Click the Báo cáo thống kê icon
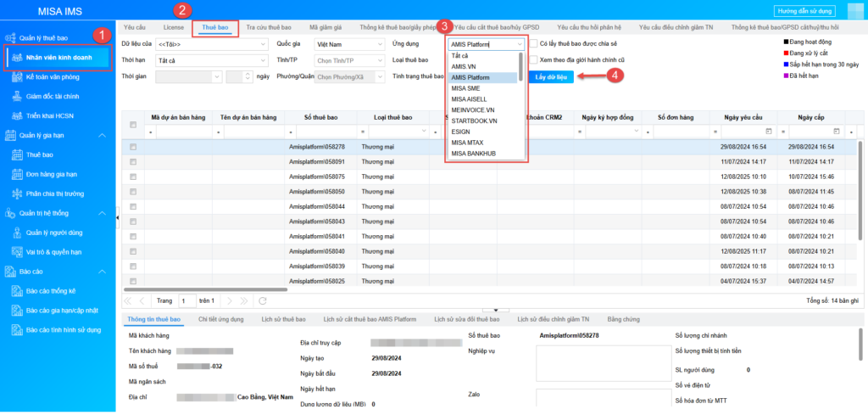The image size is (868, 415). pyautogui.click(x=19, y=291)
